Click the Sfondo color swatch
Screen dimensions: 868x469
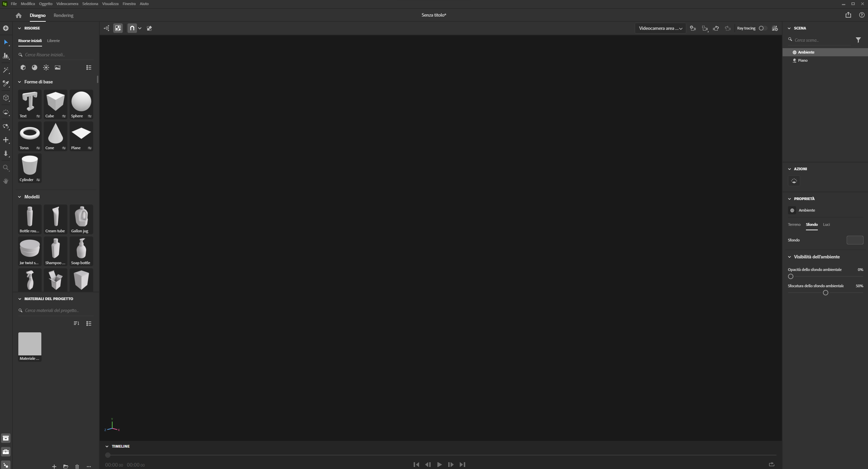(855, 240)
